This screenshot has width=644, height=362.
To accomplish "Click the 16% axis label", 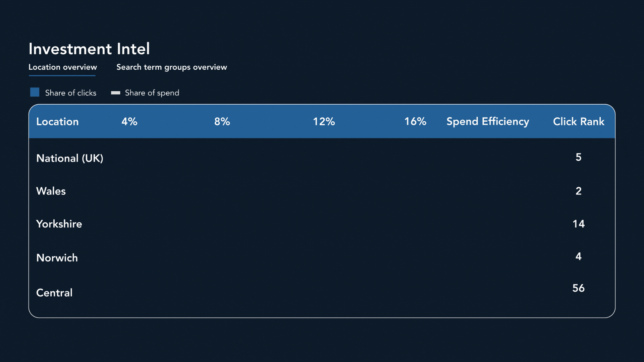I will [x=415, y=121].
